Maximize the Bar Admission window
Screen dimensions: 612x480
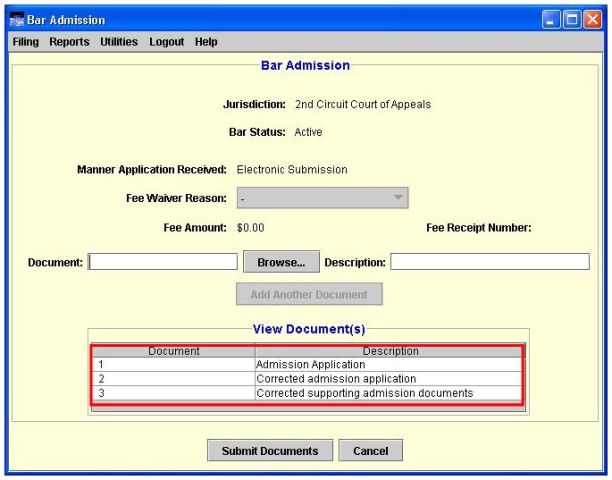572,19
